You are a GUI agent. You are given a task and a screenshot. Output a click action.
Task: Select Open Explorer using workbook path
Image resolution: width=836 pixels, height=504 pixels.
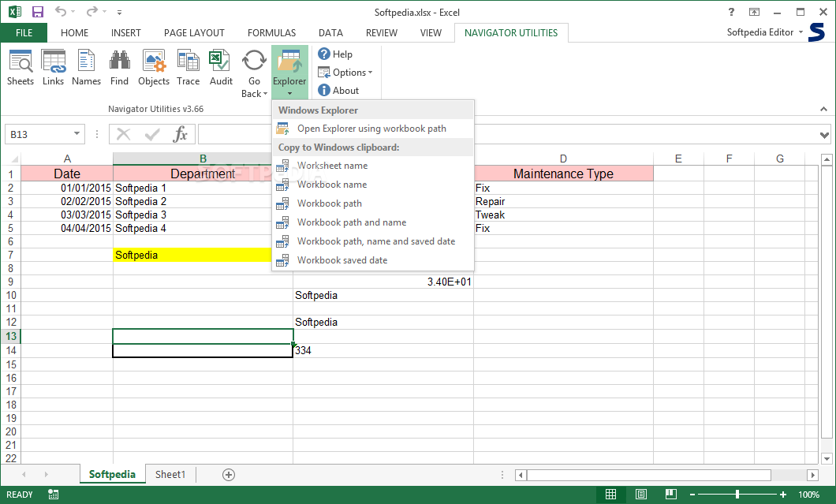pyautogui.click(x=372, y=129)
